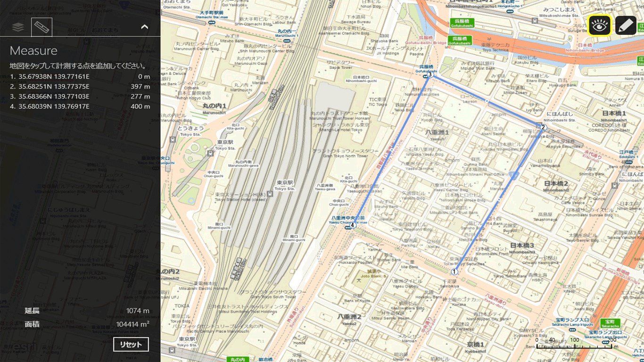Select fourth coordinate row showing 400 m
Screen dimensions: 644x362
tap(80, 106)
